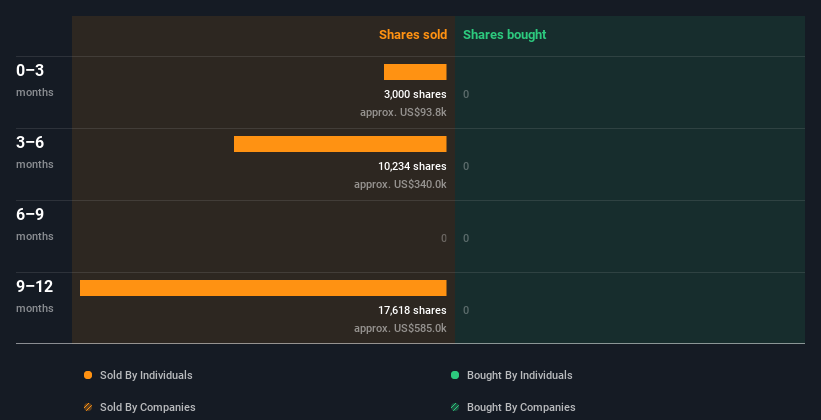The height and width of the screenshot is (420, 821).
Task: Select the 0–3 months orange bar
Action: click(415, 72)
